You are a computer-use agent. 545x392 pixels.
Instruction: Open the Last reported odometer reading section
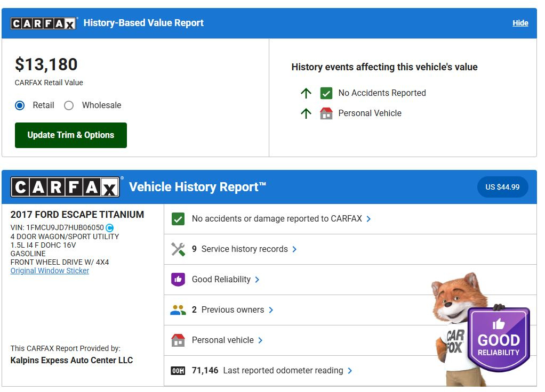click(x=350, y=371)
